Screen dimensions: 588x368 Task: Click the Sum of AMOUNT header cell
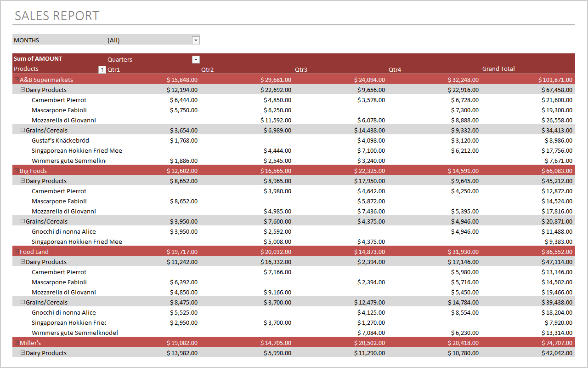[38, 59]
